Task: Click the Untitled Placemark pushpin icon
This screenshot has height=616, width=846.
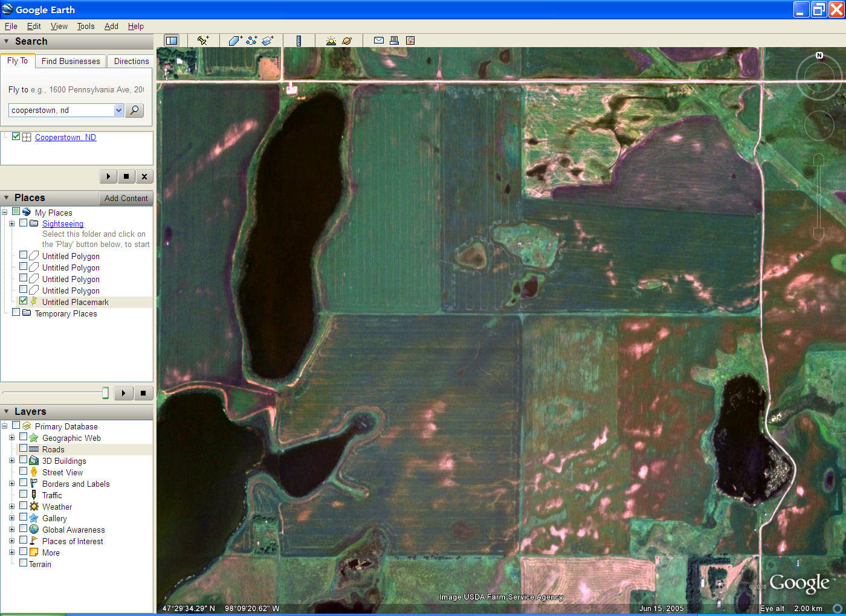Action: tap(34, 301)
